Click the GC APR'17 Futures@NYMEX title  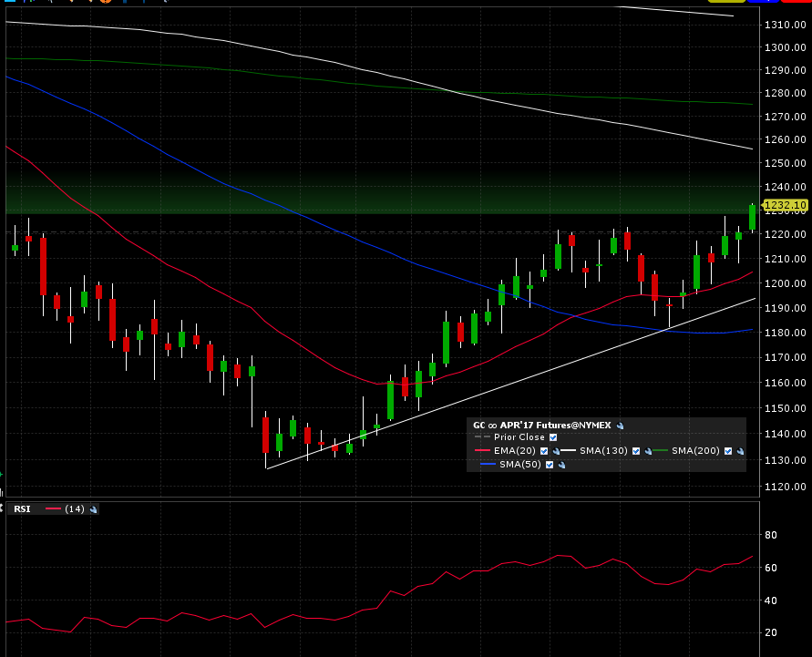(542, 425)
